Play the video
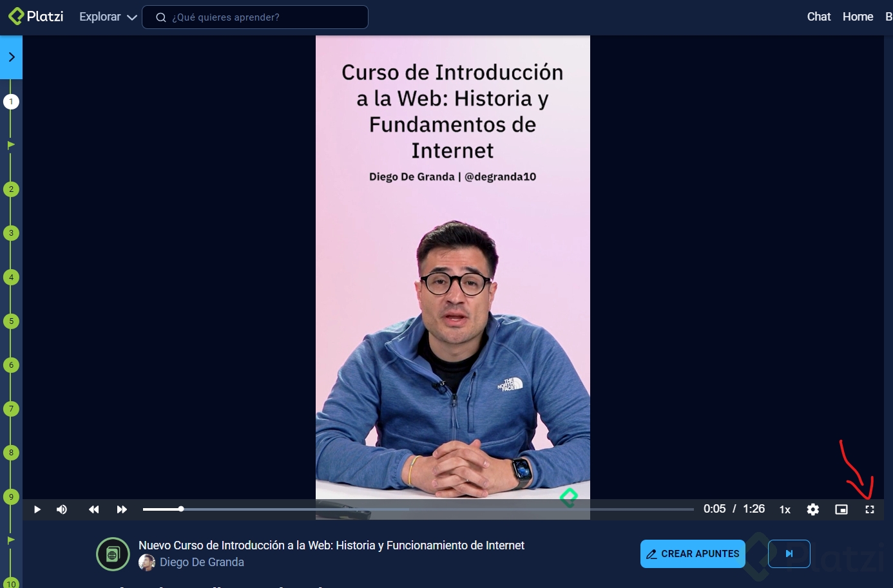Viewport: 893px width, 588px height. (37, 509)
